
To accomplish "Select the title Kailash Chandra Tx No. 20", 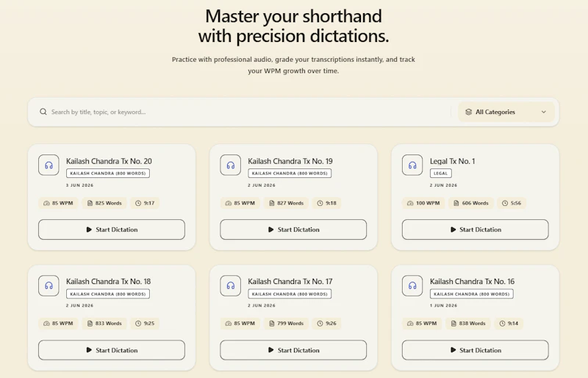I will coord(109,161).
